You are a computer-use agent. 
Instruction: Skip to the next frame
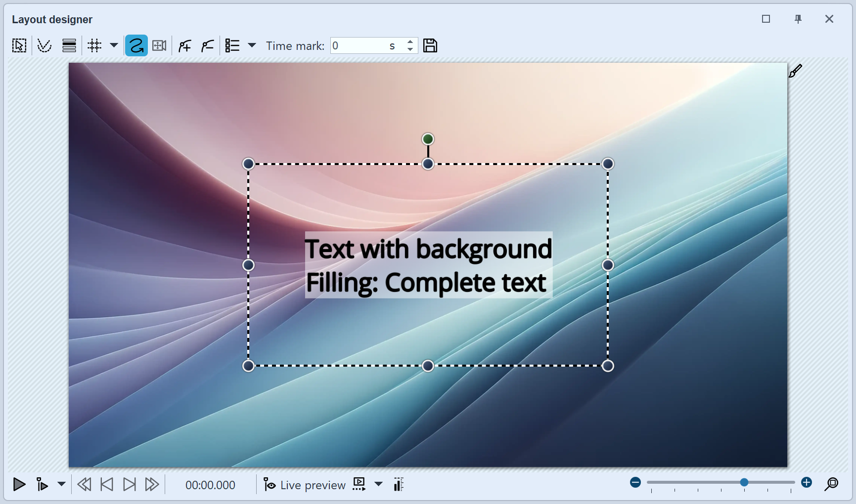click(129, 485)
